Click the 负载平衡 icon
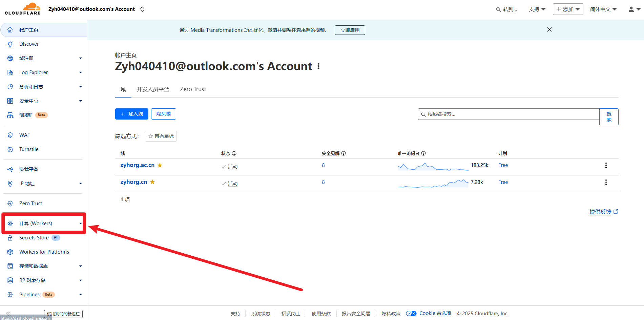Image resolution: width=644 pixels, height=320 pixels. (x=10, y=169)
